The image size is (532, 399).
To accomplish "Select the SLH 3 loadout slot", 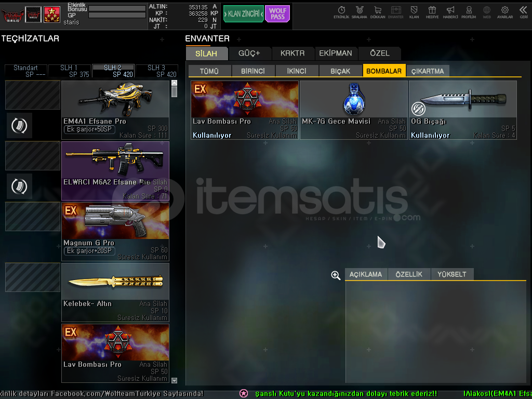I will 156,71.
